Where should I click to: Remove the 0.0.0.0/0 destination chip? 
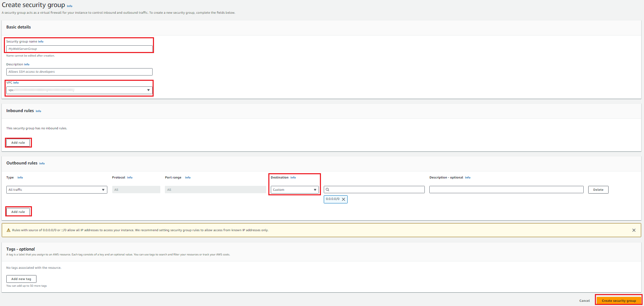tap(344, 199)
